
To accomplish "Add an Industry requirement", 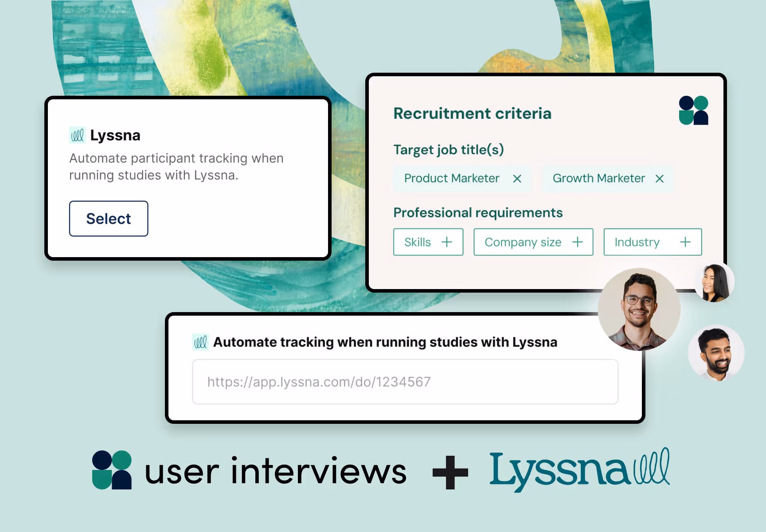I will click(653, 242).
